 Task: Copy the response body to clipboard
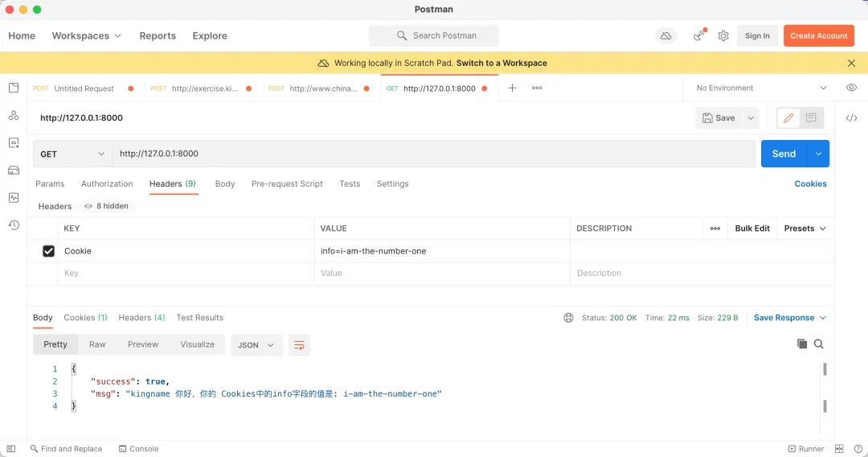tap(801, 344)
